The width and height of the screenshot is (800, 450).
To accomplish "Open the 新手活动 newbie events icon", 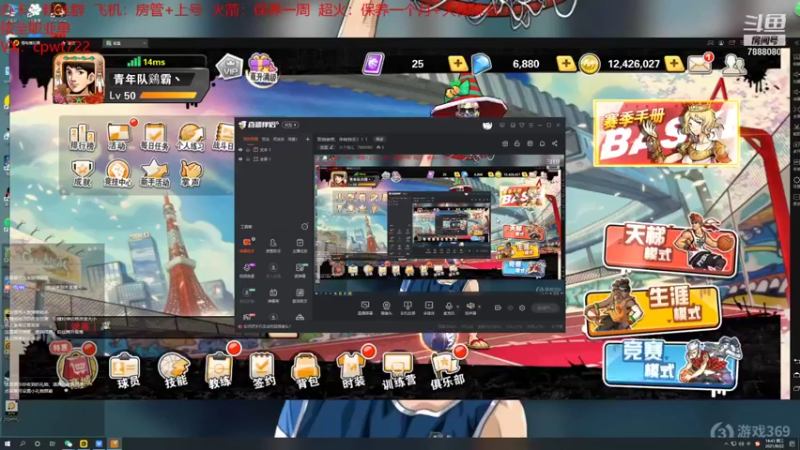I will point(155,173).
